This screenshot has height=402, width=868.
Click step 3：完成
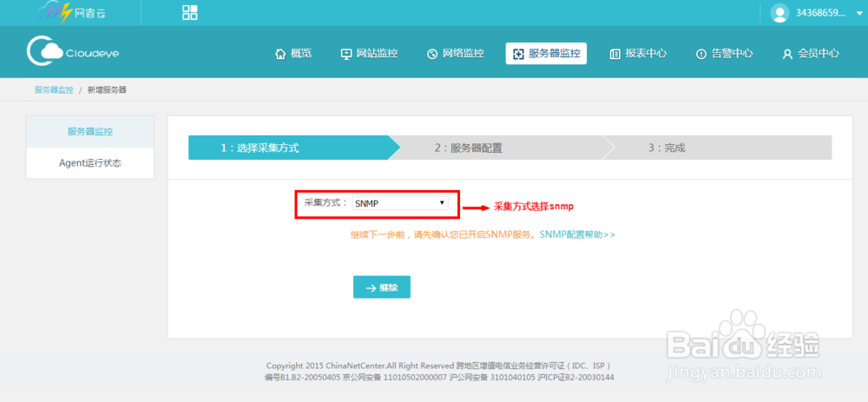click(x=718, y=148)
